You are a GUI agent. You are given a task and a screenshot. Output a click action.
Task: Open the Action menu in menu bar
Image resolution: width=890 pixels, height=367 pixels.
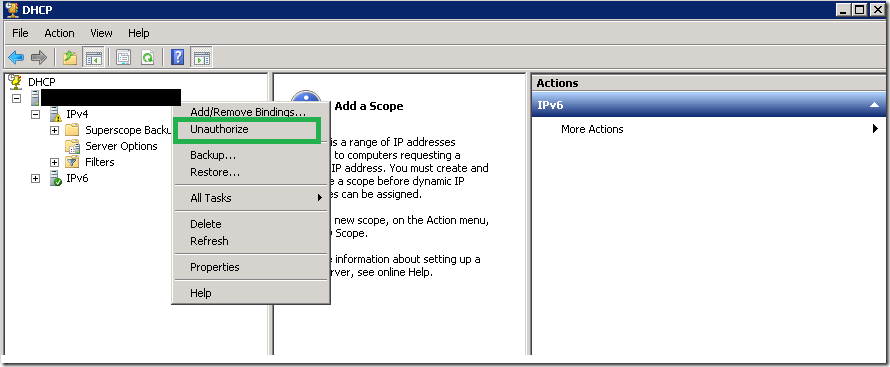coord(60,33)
